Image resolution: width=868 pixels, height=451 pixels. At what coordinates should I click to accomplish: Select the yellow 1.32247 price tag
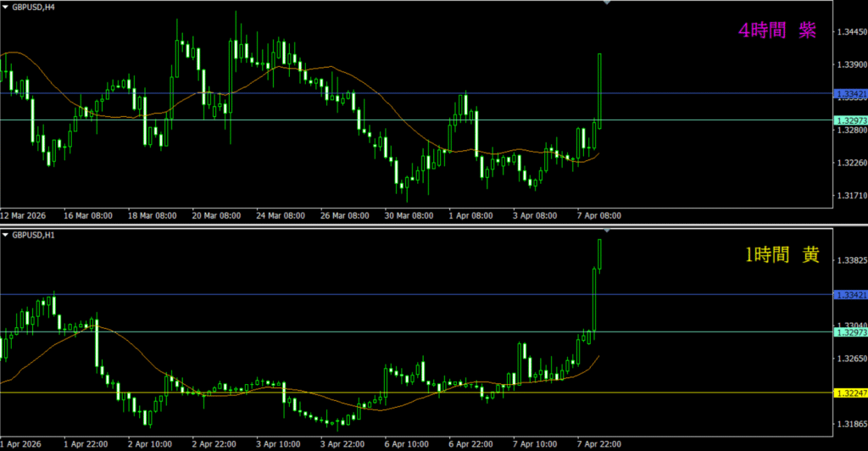[850, 393]
